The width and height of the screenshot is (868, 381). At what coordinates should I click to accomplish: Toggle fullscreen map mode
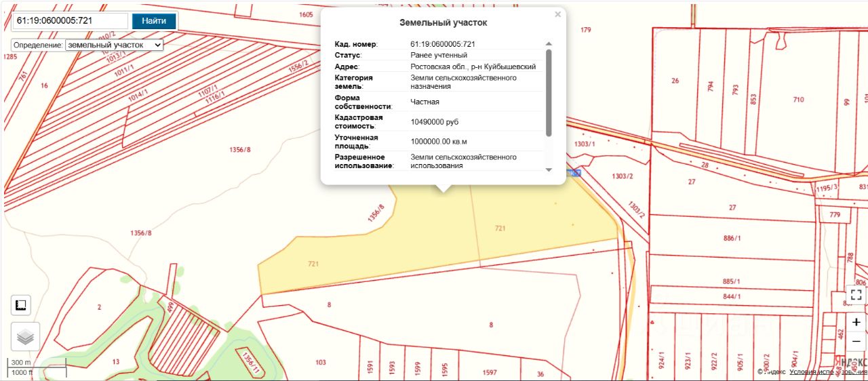(856, 294)
